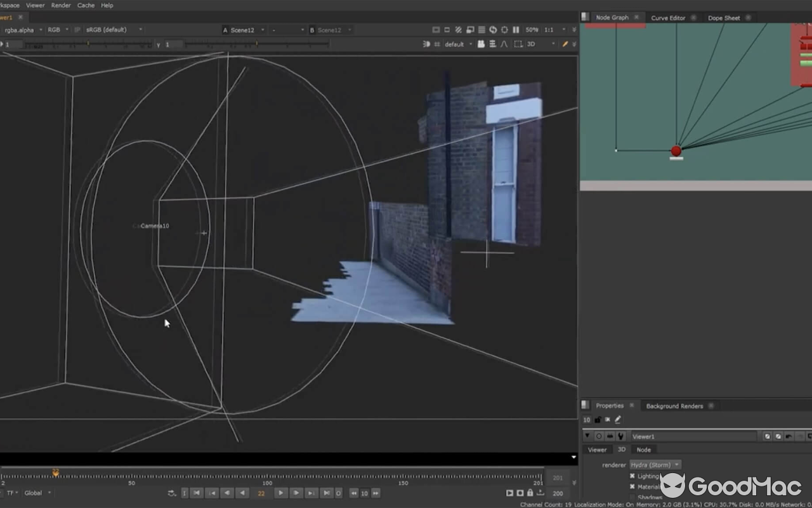Image resolution: width=812 pixels, height=508 pixels.
Task: Click the orange playhead marker at frame 22
Action: pos(56,472)
